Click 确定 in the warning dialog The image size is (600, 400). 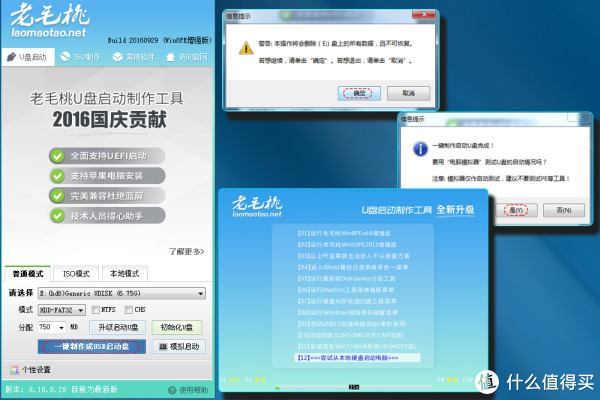click(359, 93)
